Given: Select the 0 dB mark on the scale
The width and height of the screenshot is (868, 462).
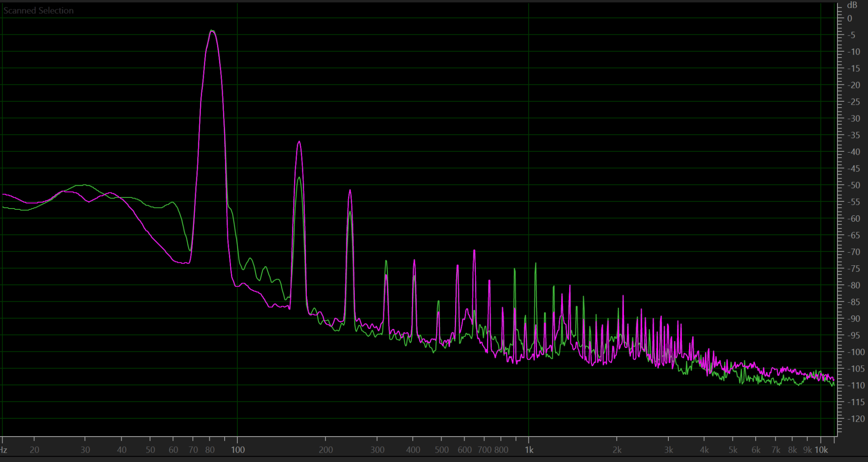Looking at the screenshot, I should (x=849, y=18).
